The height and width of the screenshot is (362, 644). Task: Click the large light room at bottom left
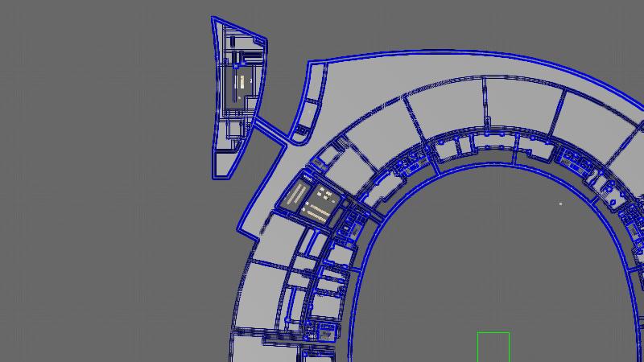tap(260, 298)
